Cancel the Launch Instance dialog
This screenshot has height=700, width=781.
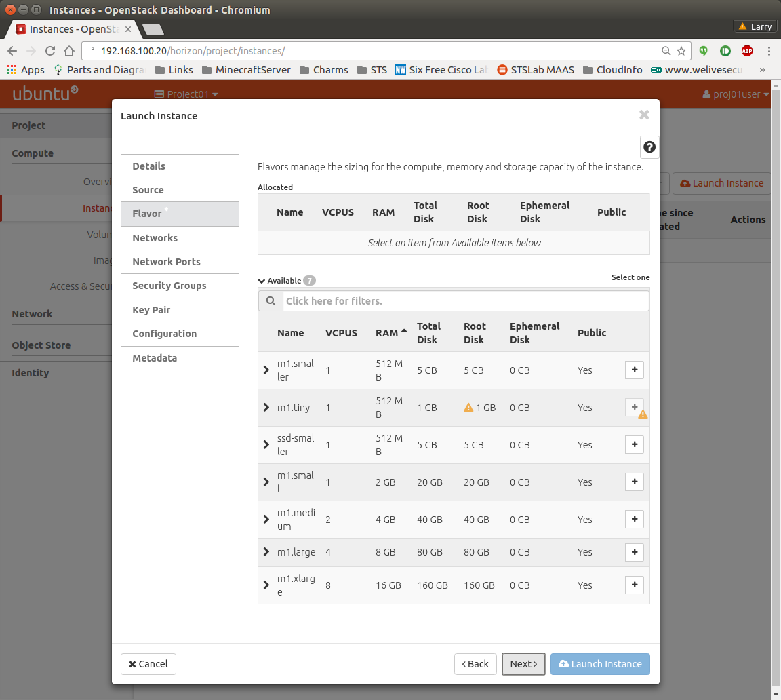click(x=148, y=664)
